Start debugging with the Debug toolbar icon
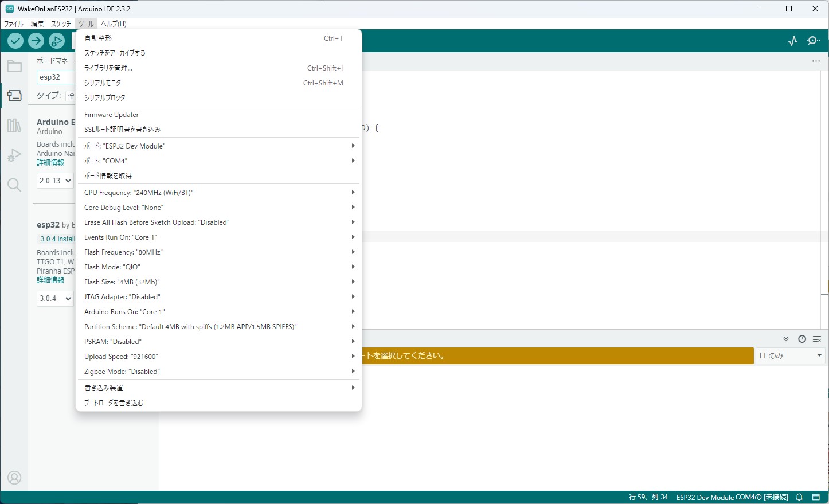 click(57, 41)
